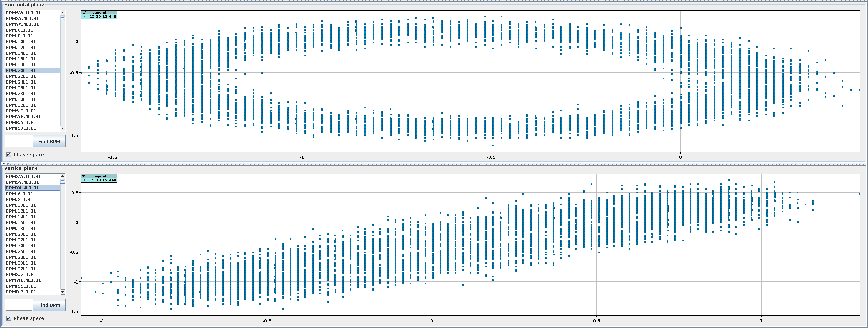The image size is (868, 328).
Task: Select highlighted BPMYA.4L1.B1 in Vertical plane list
Action: point(33,188)
